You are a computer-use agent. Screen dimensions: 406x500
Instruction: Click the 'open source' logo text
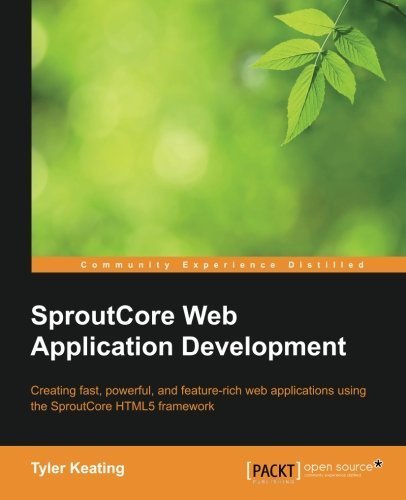click(338, 467)
